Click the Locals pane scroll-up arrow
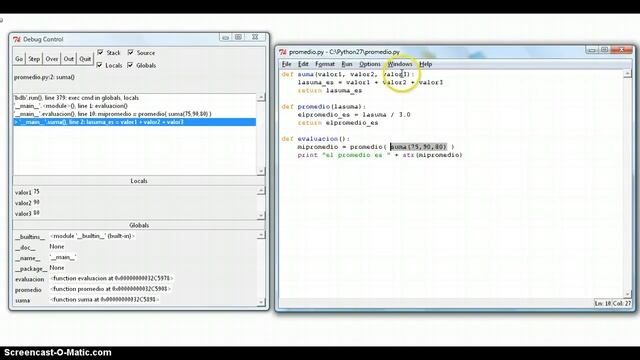This screenshot has height=360, width=640. (x=261, y=191)
